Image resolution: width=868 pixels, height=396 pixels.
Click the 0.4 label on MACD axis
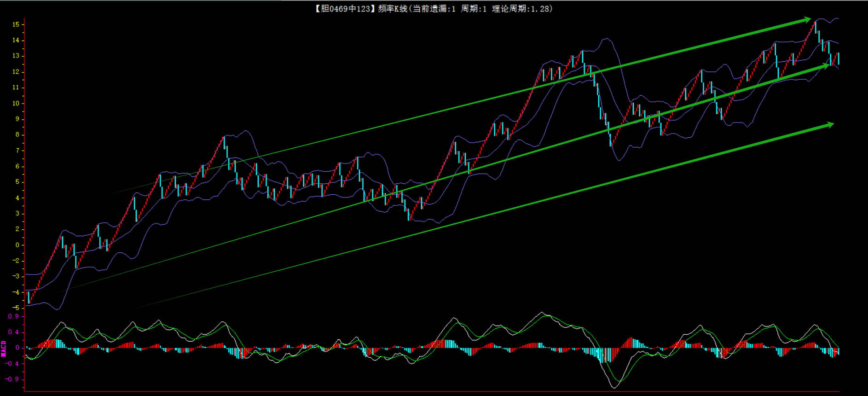13,332
